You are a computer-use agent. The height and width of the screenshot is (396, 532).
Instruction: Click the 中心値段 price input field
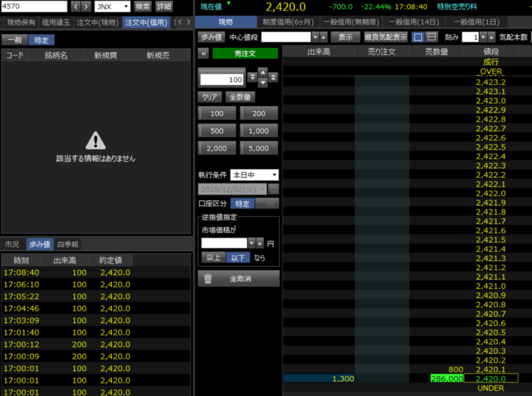click(286, 37)
